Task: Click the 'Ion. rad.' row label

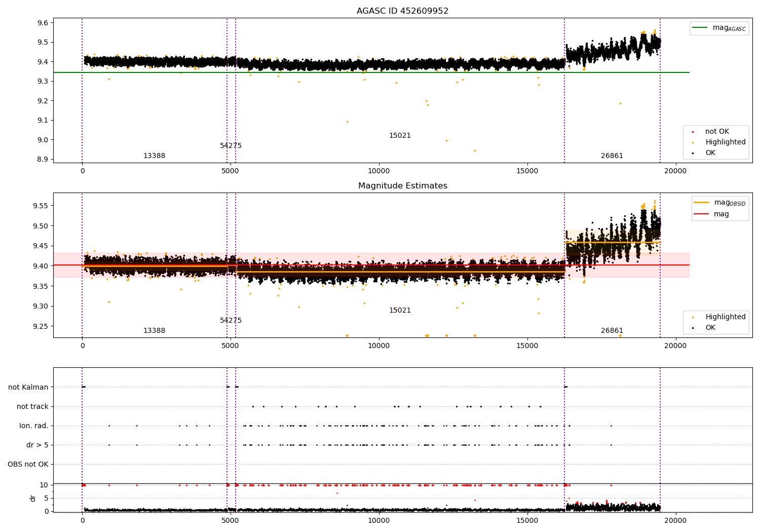Action: tap(34, 426)
